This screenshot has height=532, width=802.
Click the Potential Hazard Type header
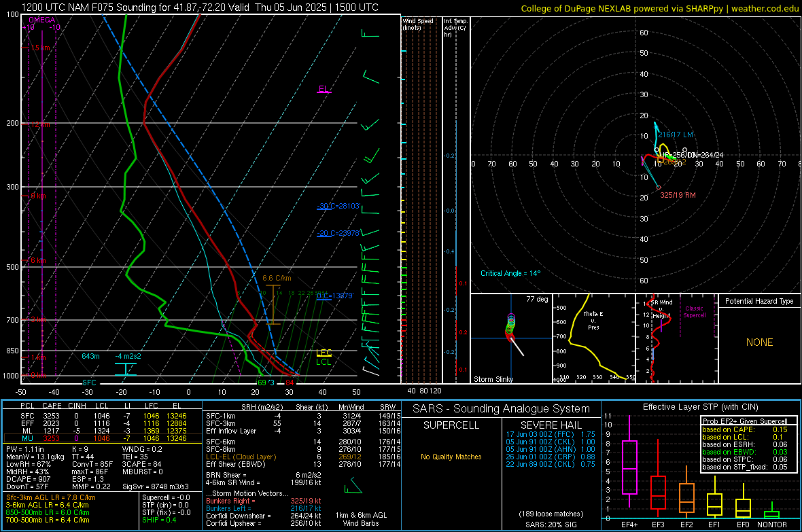coord(759,301)
